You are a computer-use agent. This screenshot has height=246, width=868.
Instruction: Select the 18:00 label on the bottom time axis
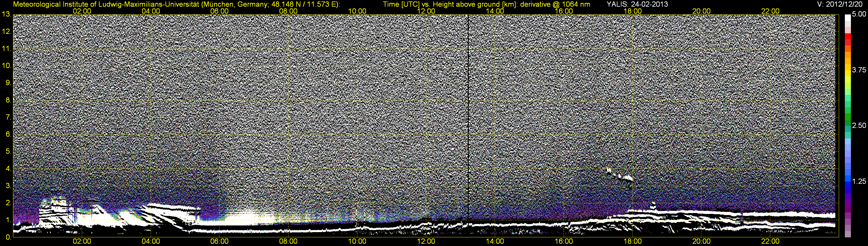(633, 242)
